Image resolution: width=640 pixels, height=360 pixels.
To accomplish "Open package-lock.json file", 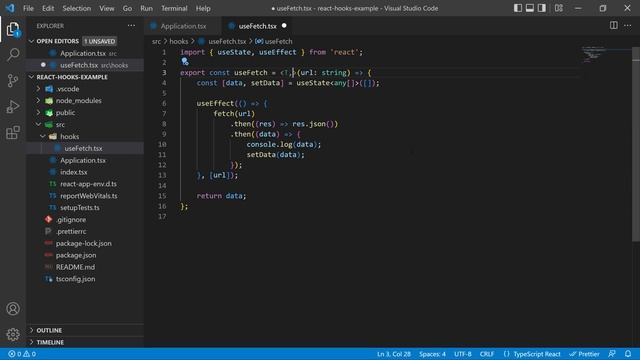I will [85, 243].
